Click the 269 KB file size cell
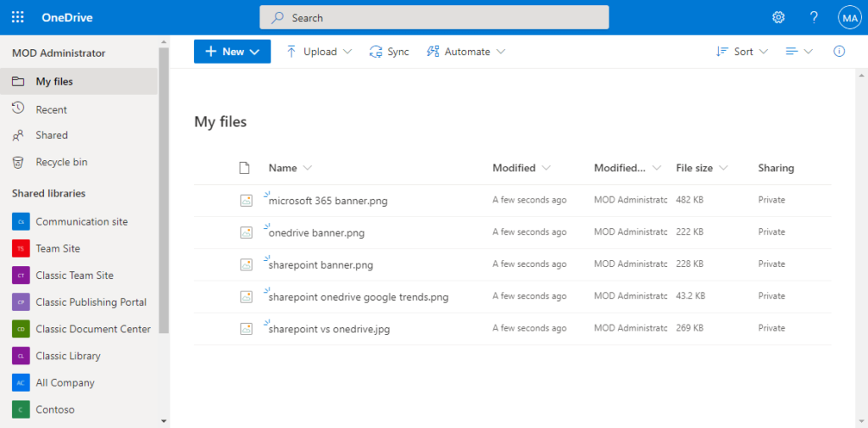The image size is (868, 428). 690,328
